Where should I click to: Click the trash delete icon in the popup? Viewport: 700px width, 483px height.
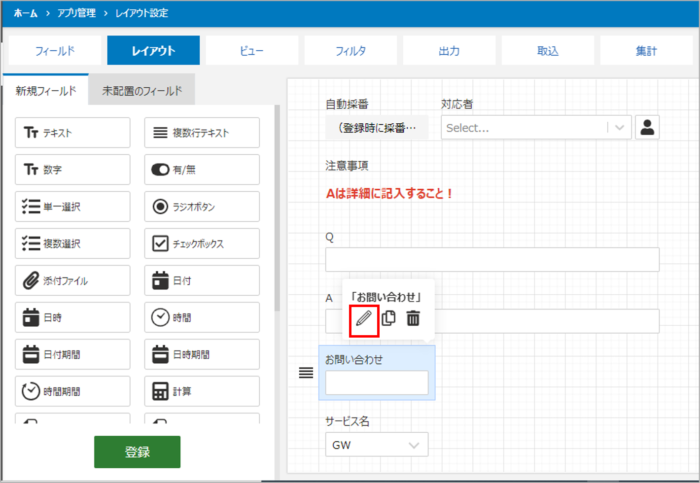(x=413, y=318)
